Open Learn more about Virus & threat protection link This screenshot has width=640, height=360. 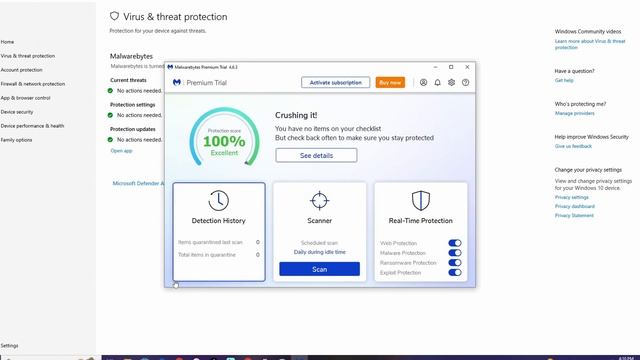point(590,44)
